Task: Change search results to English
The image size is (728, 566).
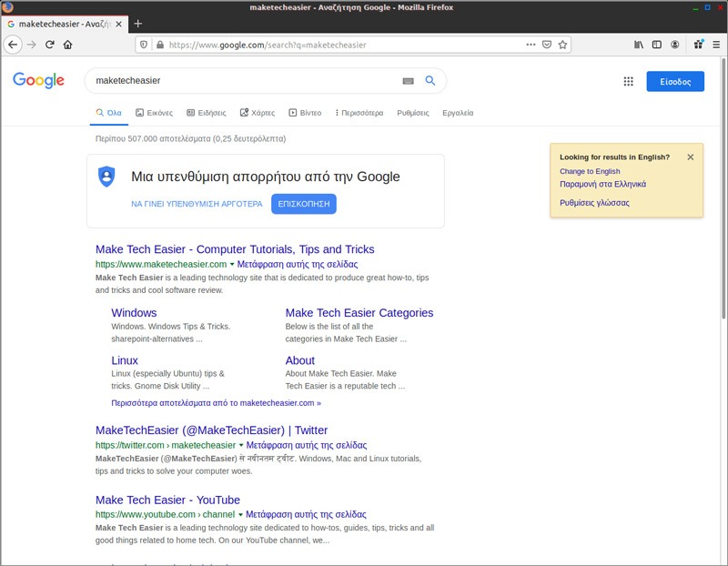Action: 591,169
